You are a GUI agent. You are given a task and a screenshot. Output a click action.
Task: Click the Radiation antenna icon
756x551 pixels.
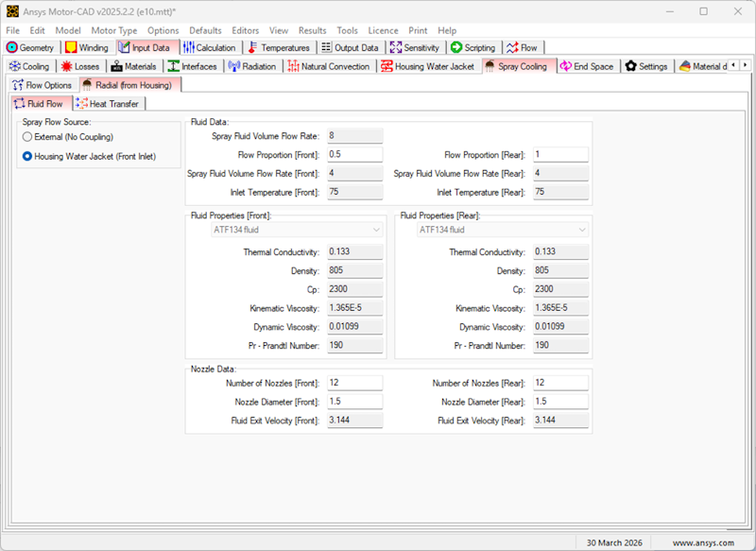point(233,66)
